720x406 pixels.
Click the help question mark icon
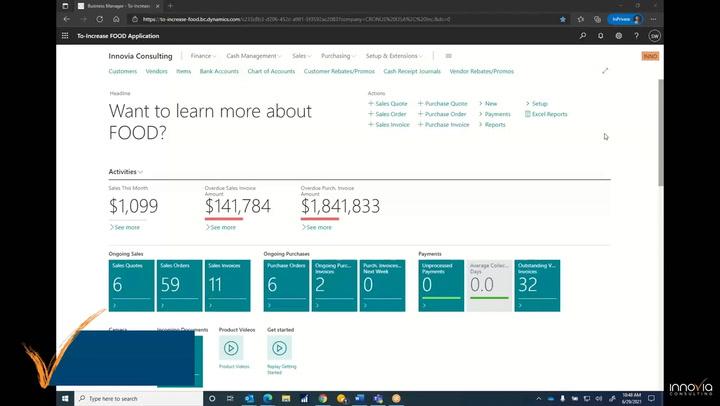636,35
